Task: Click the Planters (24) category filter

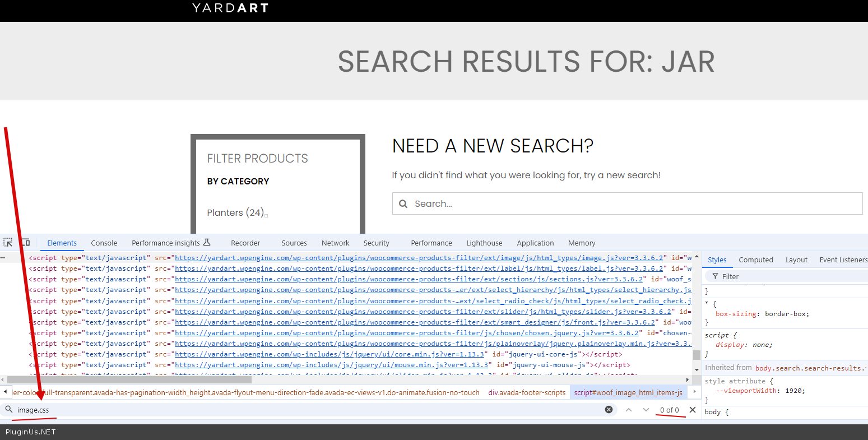Action: tap(235, 213)
